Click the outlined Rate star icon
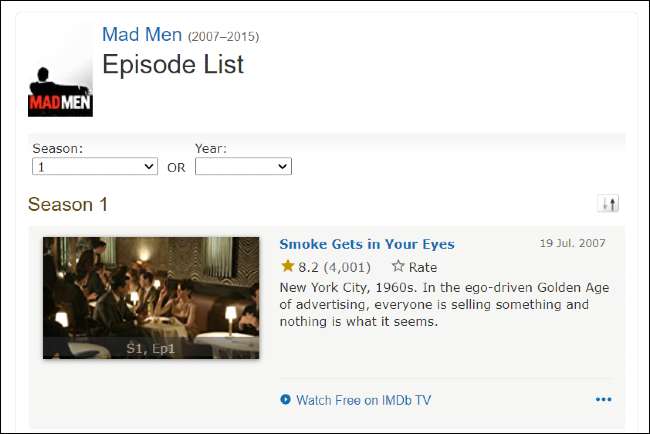This screenshot has height=434, width=650. [398, 267]
